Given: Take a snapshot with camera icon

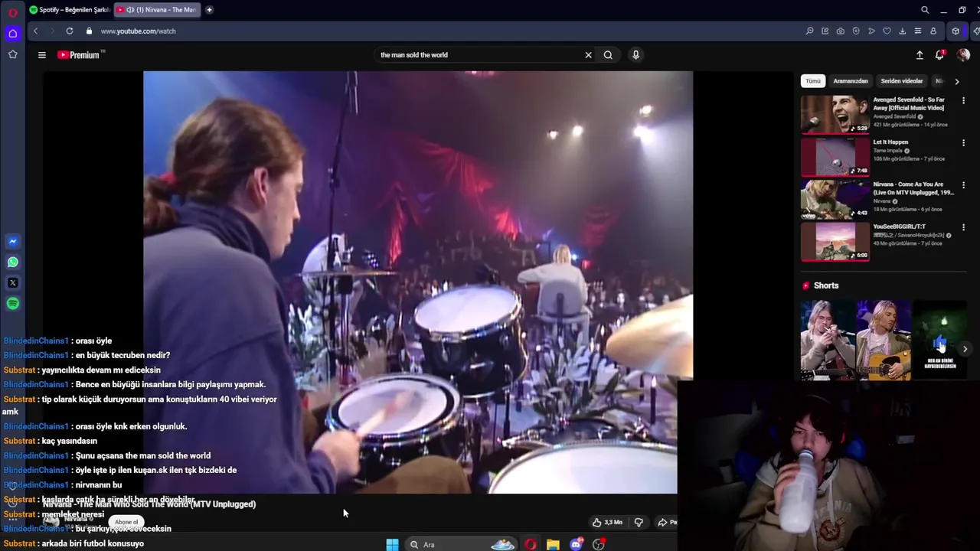Looking at the screenshot, I should point(841,31).
